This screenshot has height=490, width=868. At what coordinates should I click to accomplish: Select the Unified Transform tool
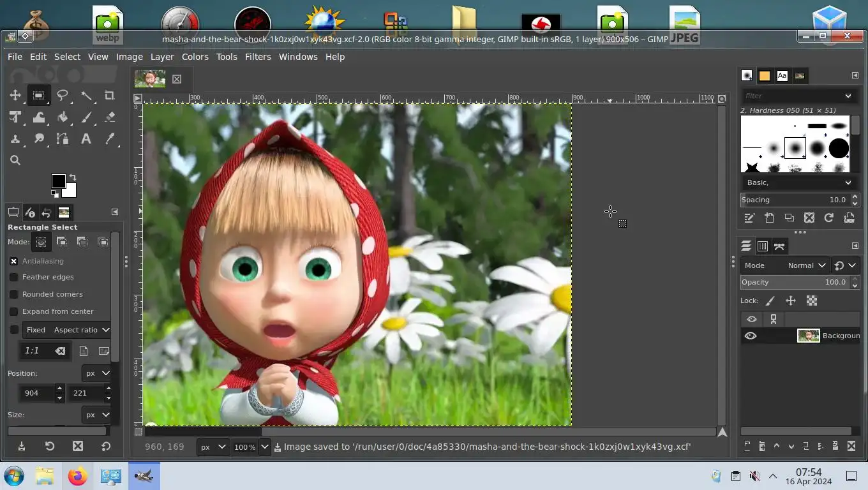tap(15, 117)
